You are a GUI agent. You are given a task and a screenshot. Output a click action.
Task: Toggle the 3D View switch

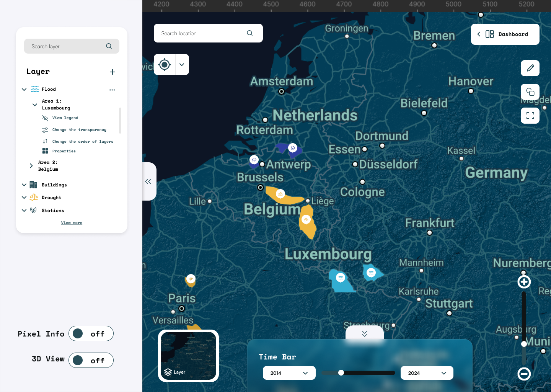tap(91, 360)
